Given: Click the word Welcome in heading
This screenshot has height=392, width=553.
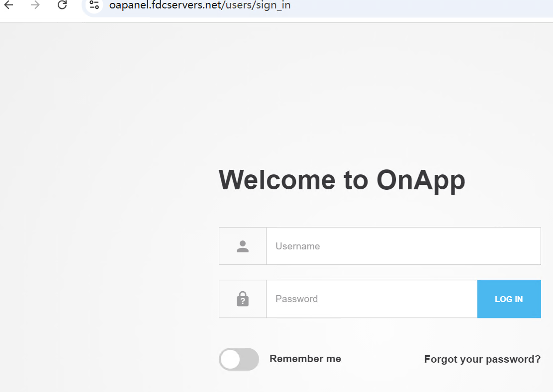Looking at the screenshot, I should click(x=277, y=180).
